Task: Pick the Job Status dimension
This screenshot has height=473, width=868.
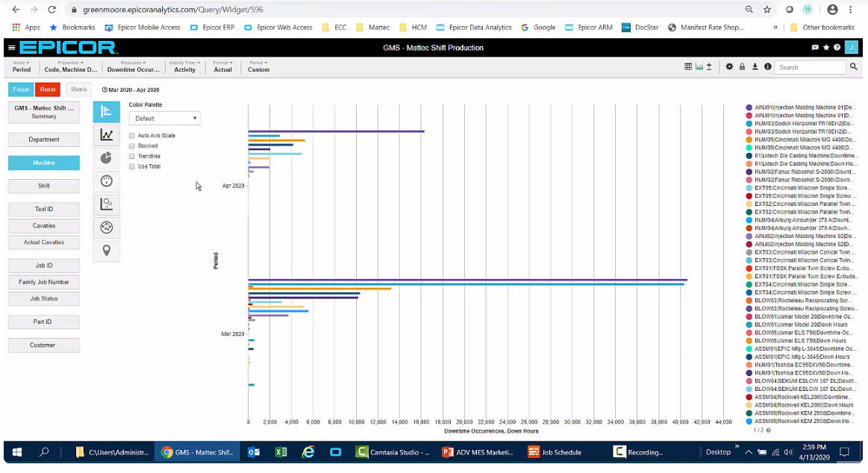Action: pos(44,298)
